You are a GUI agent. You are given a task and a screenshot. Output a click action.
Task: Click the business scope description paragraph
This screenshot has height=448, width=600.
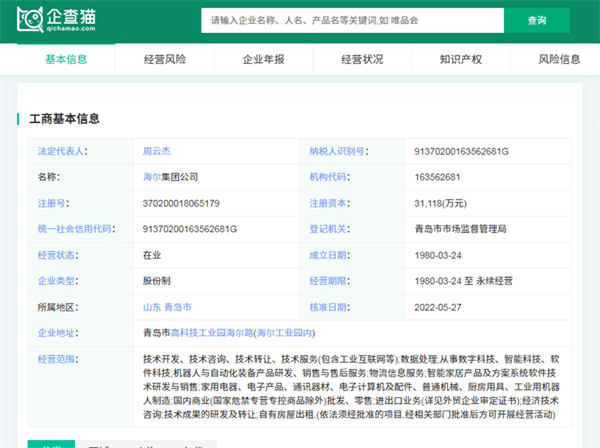351,387
